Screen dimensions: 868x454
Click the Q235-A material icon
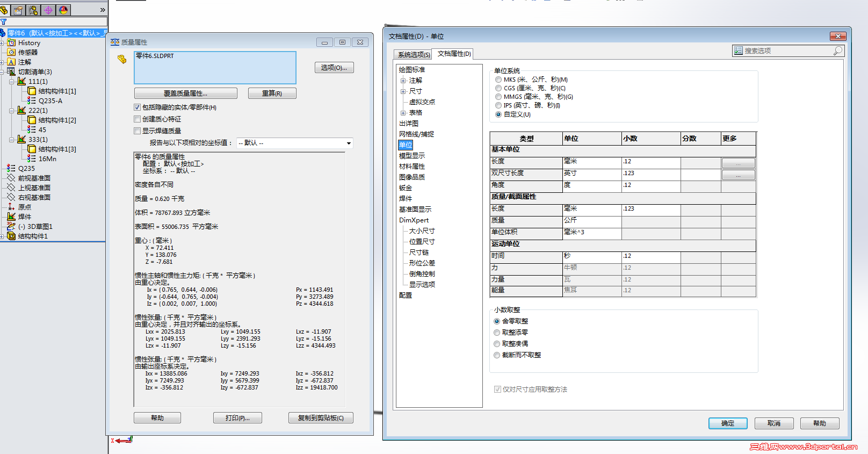[x=32, y=100]
